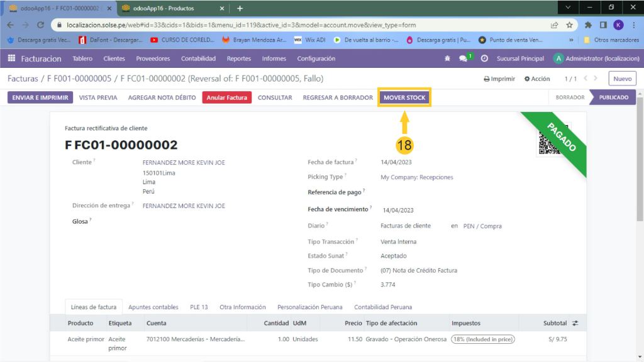Bookmark this page with the star icon

coord(569,25)
